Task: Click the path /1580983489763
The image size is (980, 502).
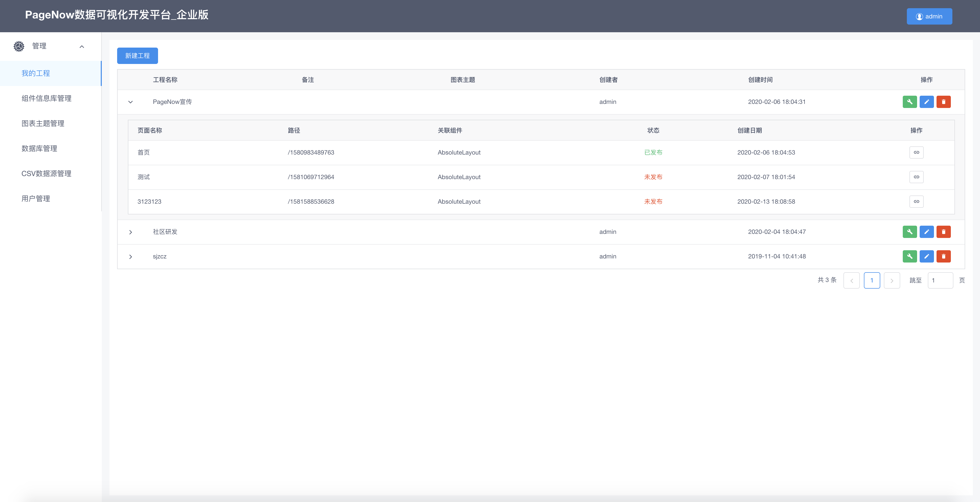Action: click(x=311, y=152)
